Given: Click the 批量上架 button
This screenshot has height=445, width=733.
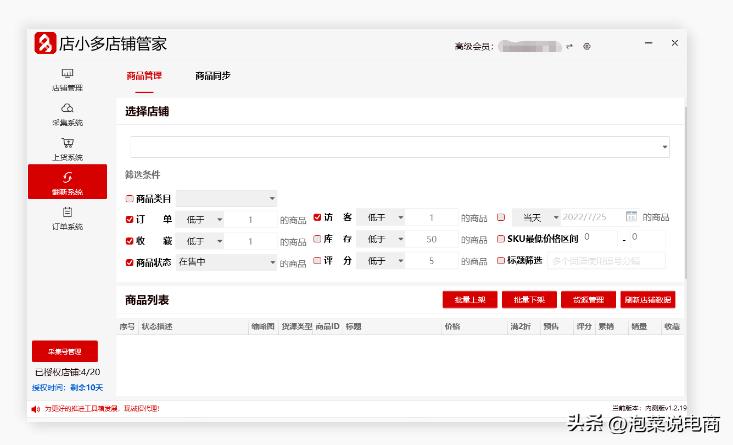Looking at the screenshot, I should (470, 300).
